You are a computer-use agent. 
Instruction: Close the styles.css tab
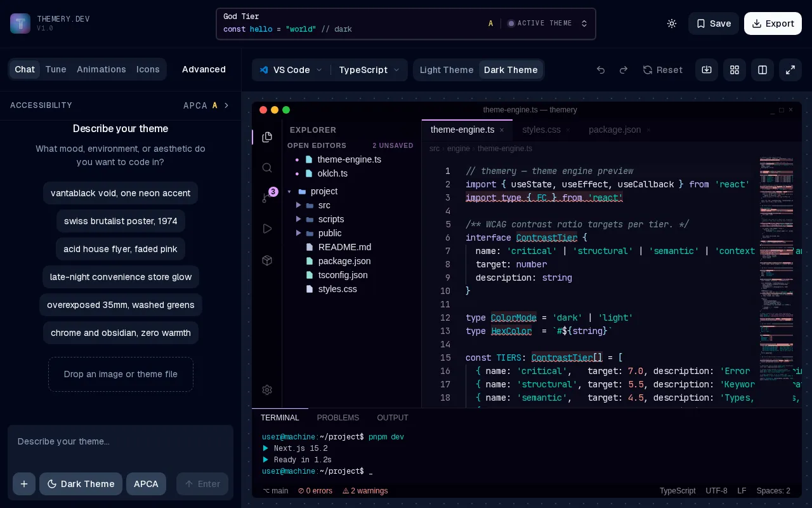coord(568,130)
